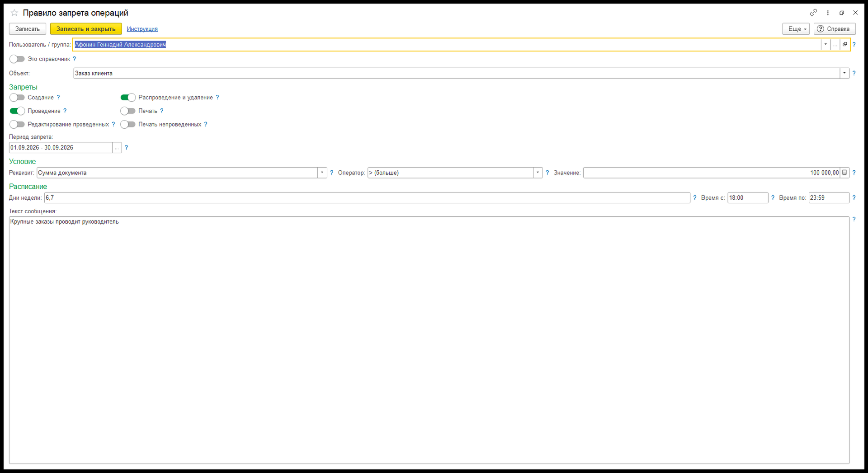Screen dimensions: 868x473
Task: Click the Период запрета date field
Action: point(61,148)
